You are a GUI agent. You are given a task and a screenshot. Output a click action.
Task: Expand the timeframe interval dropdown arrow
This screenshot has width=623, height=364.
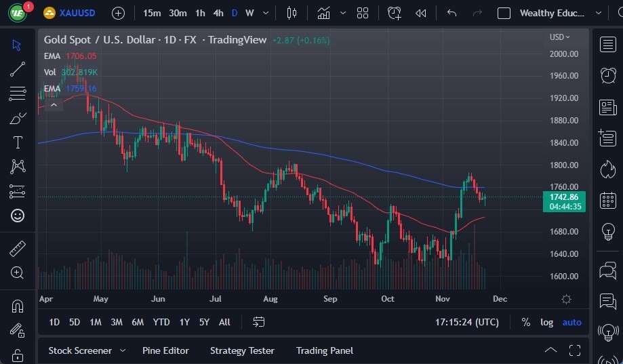(x=265, y=13)
